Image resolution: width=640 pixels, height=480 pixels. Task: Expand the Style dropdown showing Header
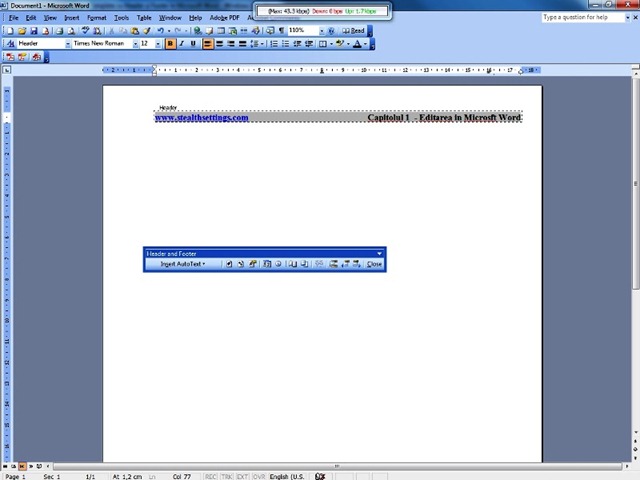point(68,44)
